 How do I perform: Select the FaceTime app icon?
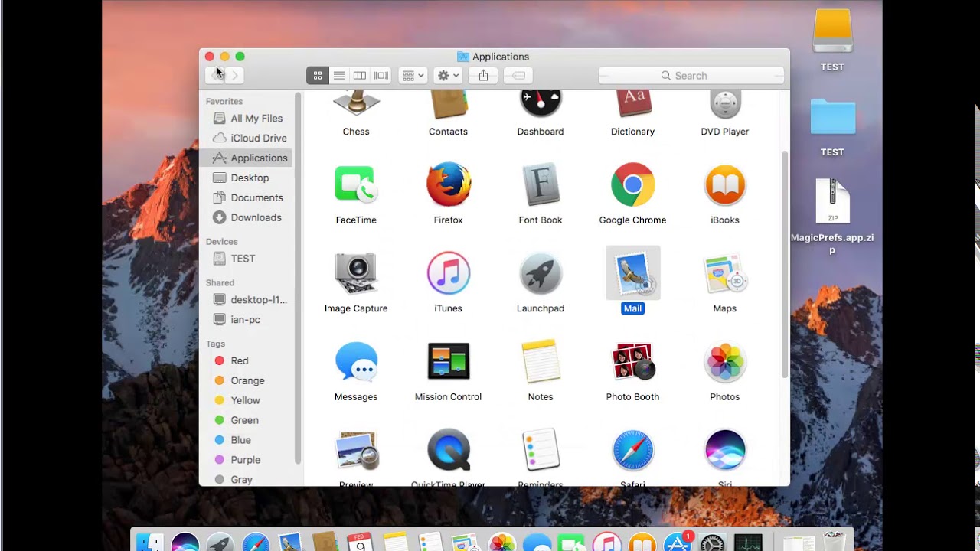[356, 185]
